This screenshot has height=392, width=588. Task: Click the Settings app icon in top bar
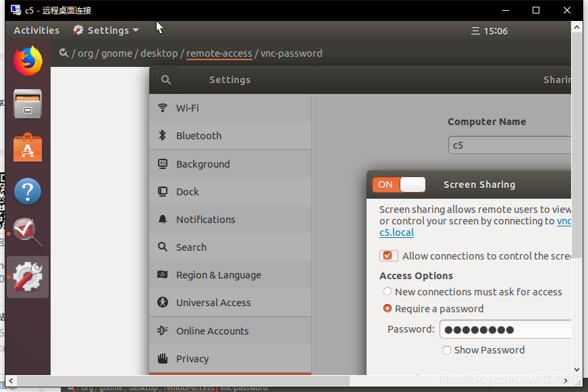point(78,30)
